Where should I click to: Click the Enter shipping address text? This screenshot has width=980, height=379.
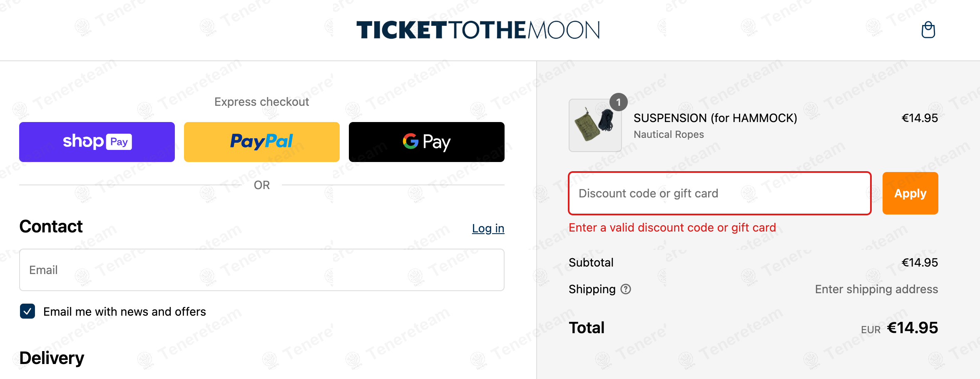(x=876, y=289)
